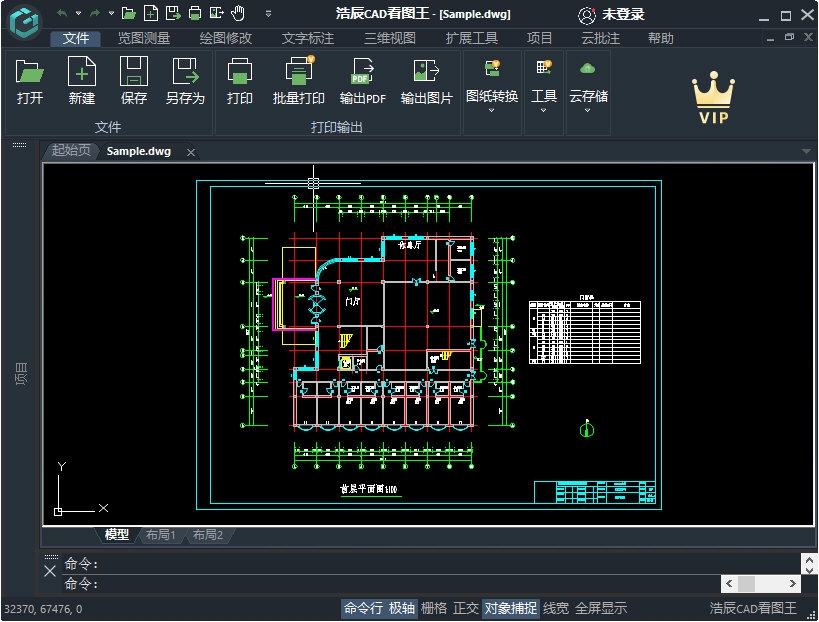Click the lower 命令: command input line
The width and height of the screenshot is (819, 622).
click(392, 584)
